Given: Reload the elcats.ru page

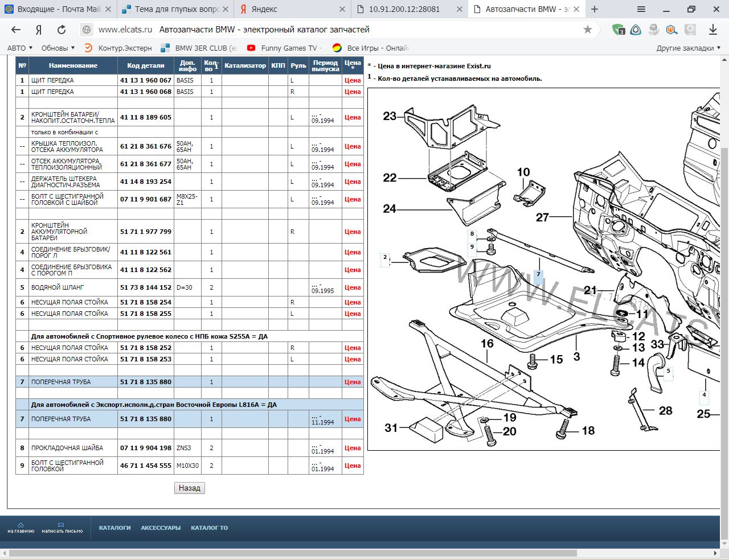Looking at the screenshot, I should (x=62, y=30).
